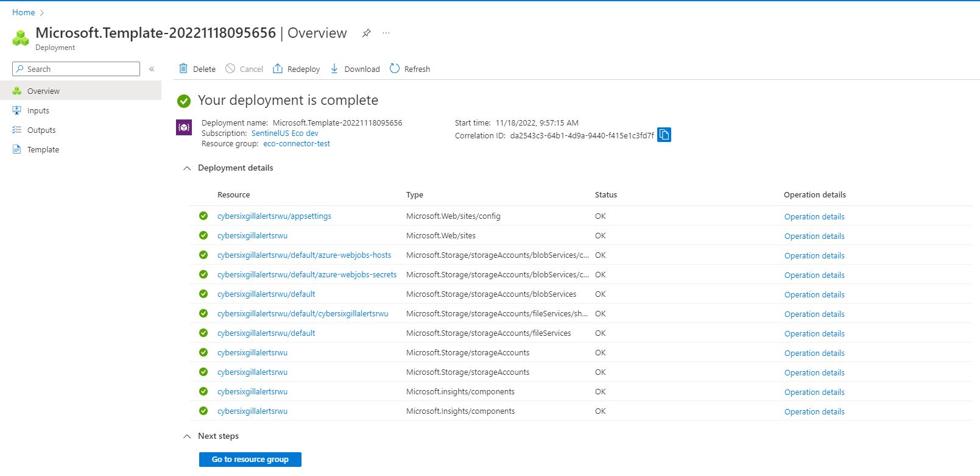This screenshot has width=980, height=476.
Task: Open the azure-webjobs-hosts resource link
Action: [305, 255]
